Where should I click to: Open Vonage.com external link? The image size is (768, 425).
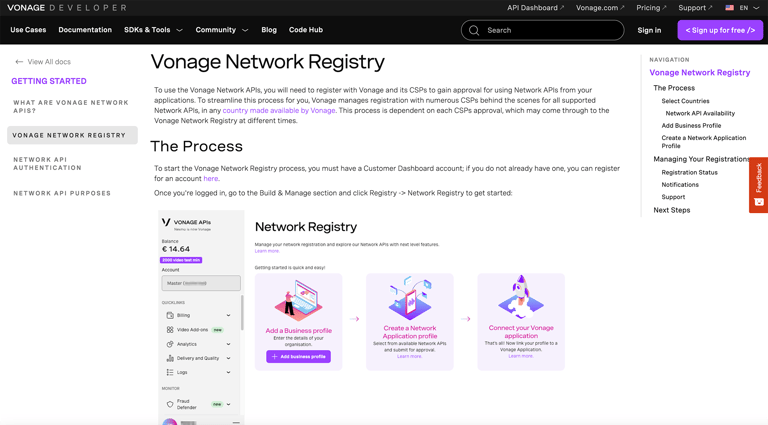coord(600,8)
